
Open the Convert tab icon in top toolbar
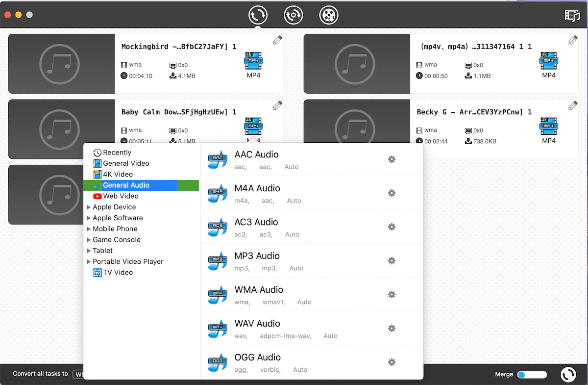(258, 15)
